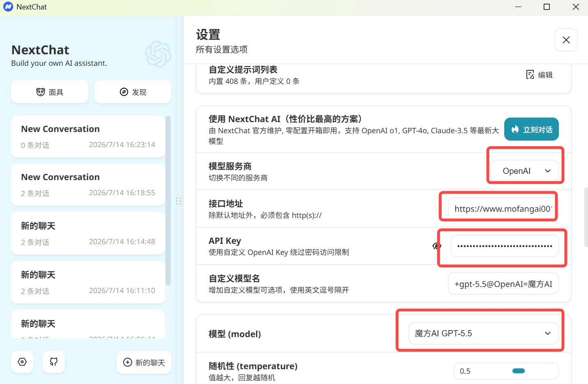Click the 模型服务商 label
This screenshot has width=588, height=384.
[x=230, y=166]
